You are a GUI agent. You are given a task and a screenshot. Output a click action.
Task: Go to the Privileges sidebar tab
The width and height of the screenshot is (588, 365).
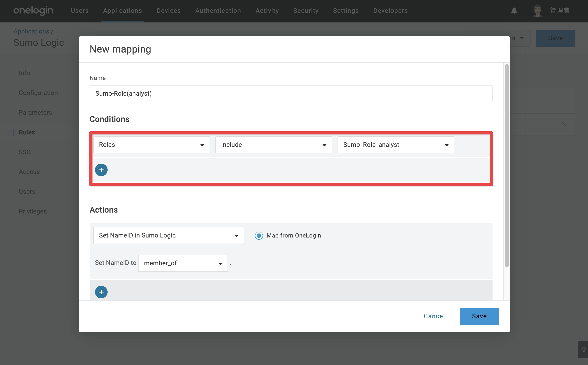[33, 211]
